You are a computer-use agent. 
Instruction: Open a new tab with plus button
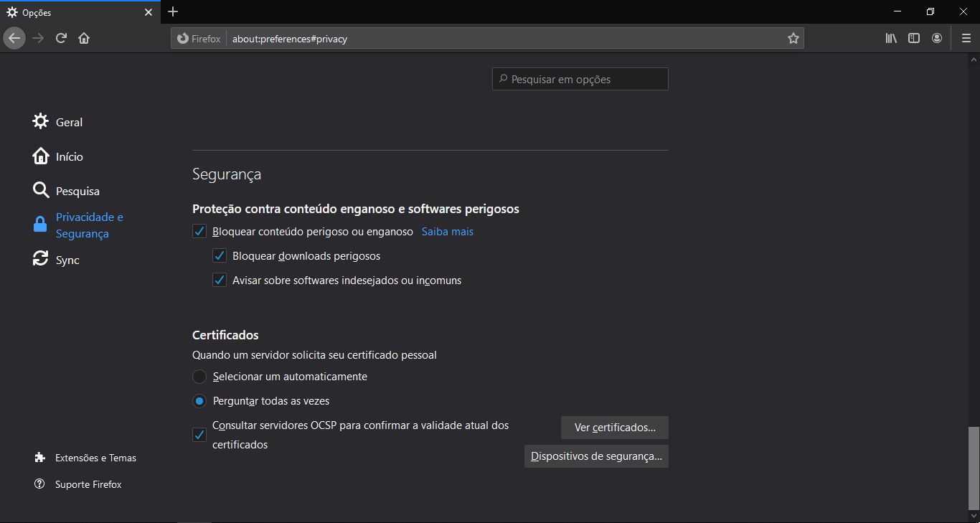[173, 11]
